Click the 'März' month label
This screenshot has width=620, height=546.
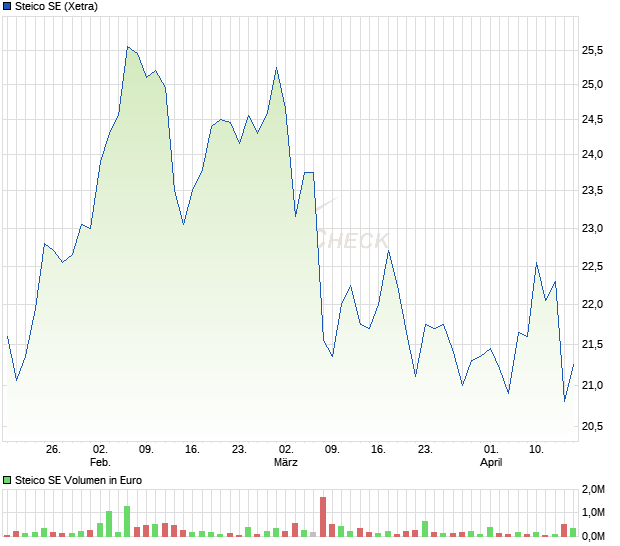(x=285, y=462)
